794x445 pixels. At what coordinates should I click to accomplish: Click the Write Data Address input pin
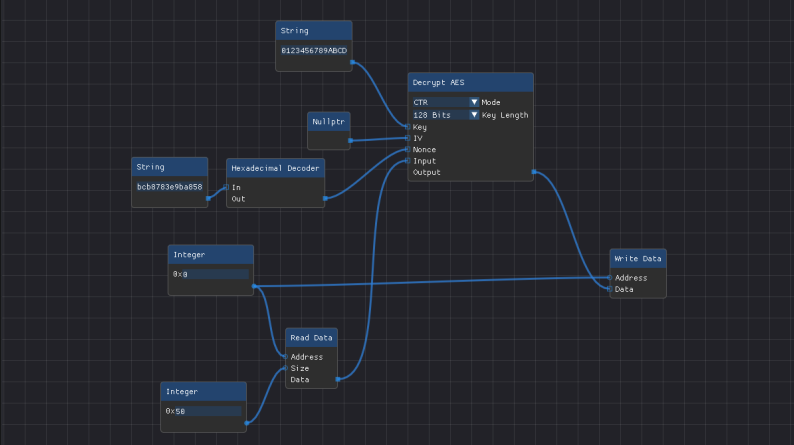[610, 278]
